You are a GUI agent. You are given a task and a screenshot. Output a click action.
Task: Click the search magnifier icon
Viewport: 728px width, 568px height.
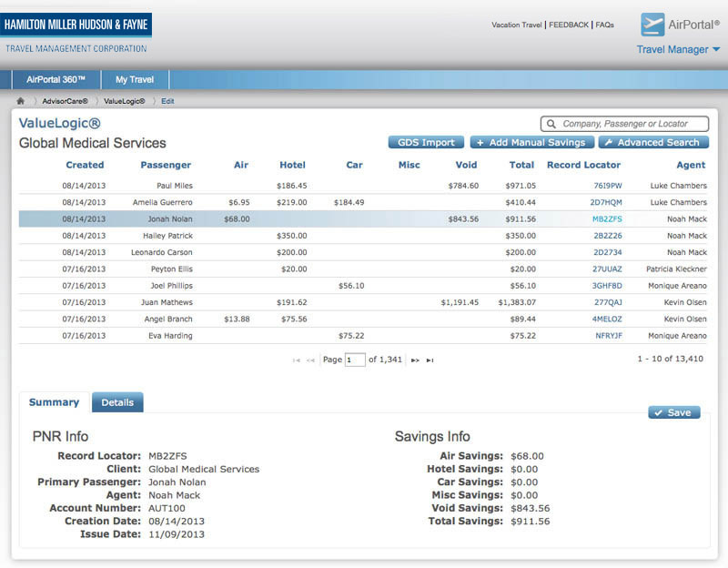click(x=551, y=124)
